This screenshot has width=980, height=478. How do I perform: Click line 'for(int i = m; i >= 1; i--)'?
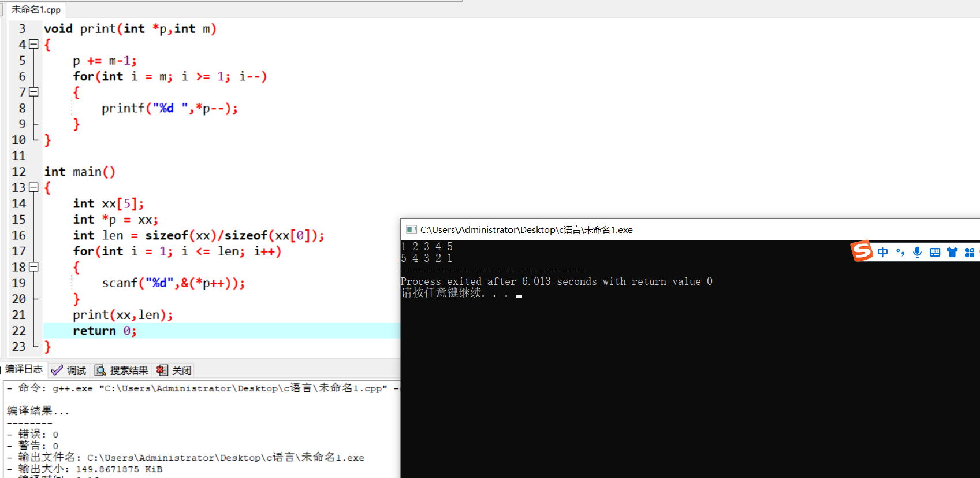pos(170,76)
